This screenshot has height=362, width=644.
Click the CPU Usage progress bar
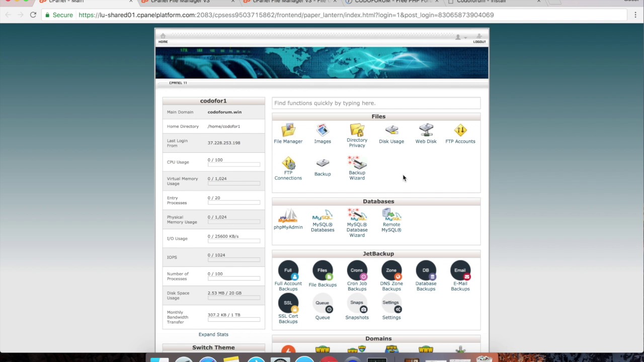pyautogui.click(x=234, y=164)
